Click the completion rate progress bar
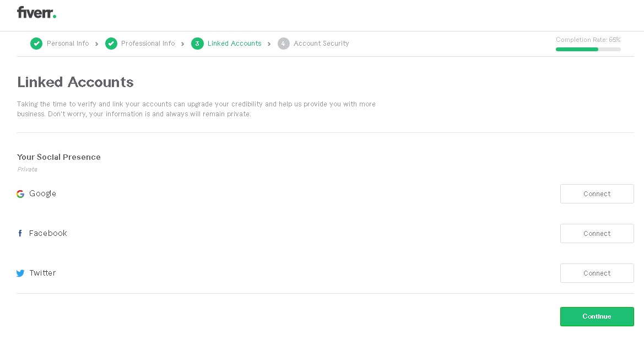The image size is (644, 339). click(588, 49)
